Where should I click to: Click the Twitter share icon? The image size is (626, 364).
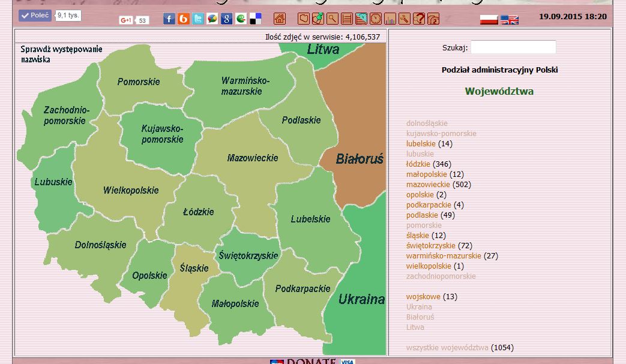[x=198, y=19]
